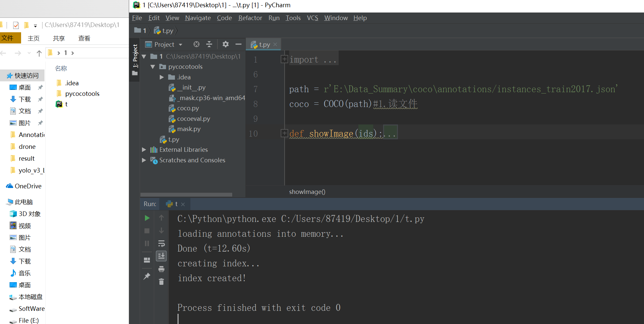The image size is (644, 324).
Task: Click folder 1 breadcrumb in navigation bar
Action: coord(140,31)
